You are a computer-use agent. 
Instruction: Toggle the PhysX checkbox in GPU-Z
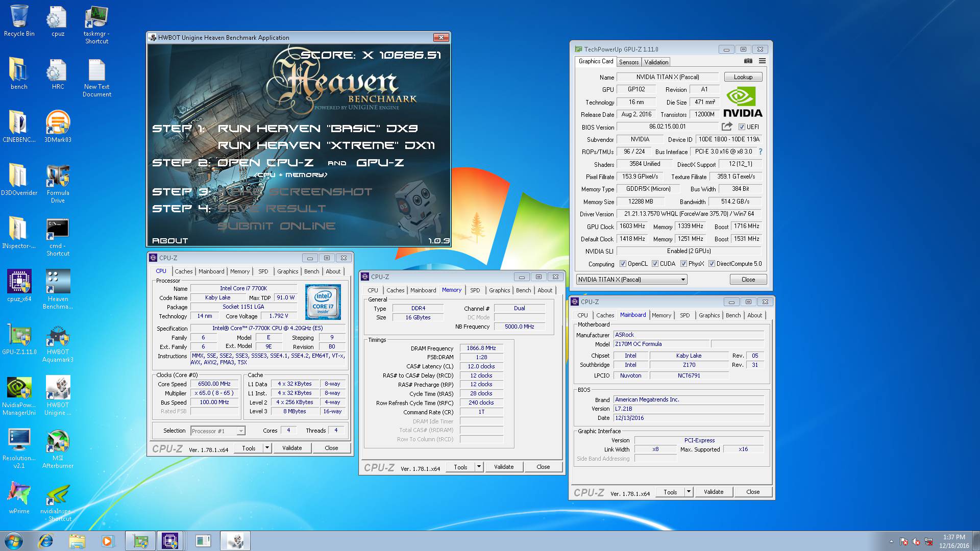pos(683,264)
